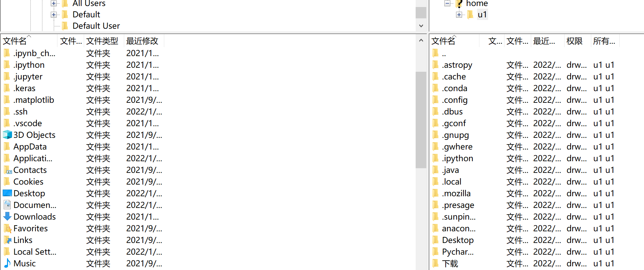Select Applicati... local folder name
Screen dimensions: 644x270
pyautogui.click(x=33, y=159)
